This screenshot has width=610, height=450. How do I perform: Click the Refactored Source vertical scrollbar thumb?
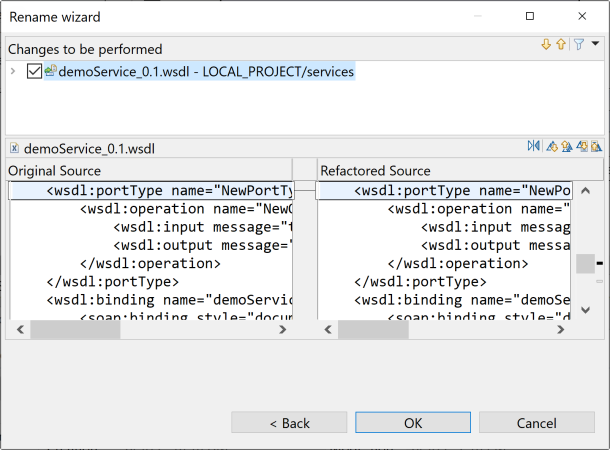[x=584, y=264]
